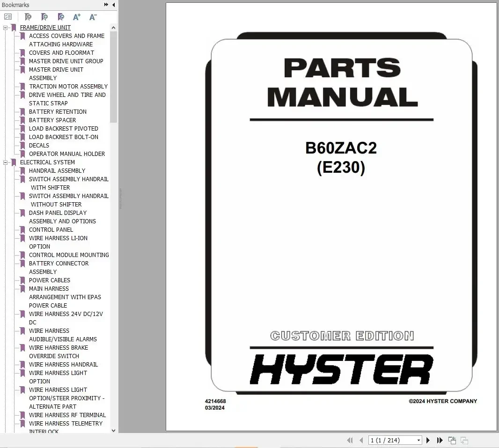
Task: Select the DECALS bookmark
Action: point(39,145)
